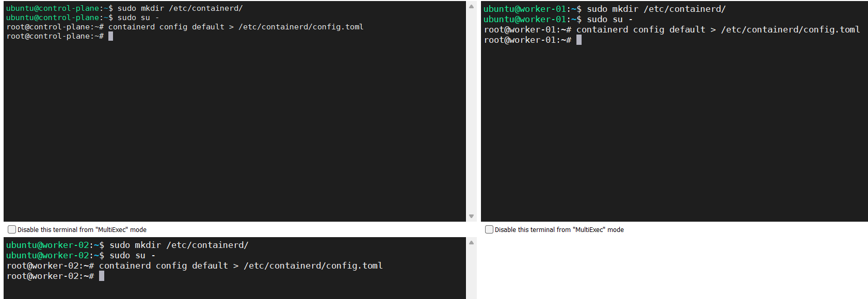The width and height of the screenshot is (868, 299).
Task: Focus the control-plane root prompt cursor
Action: point(110,36)
